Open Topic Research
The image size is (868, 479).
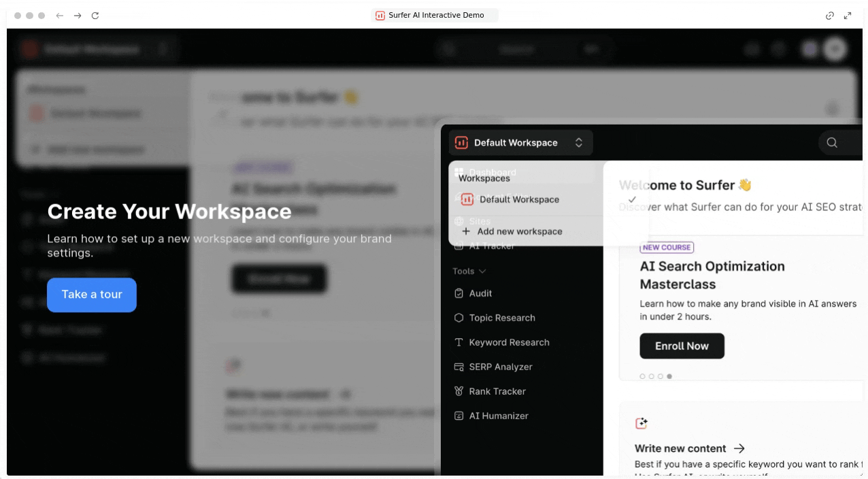[x=502, y=318]
